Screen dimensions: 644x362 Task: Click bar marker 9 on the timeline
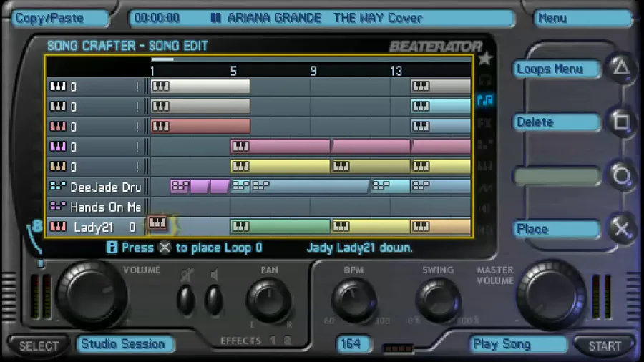tap(313, 71)
